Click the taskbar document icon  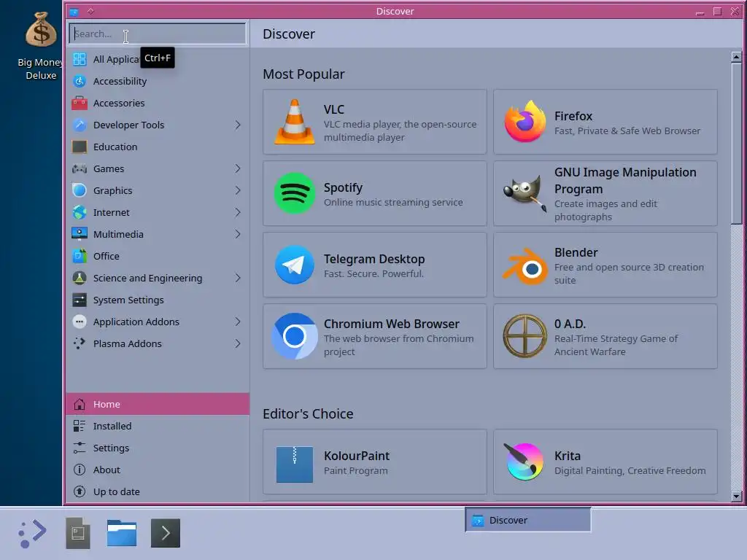pyautogui.click(x=77, y=533)
